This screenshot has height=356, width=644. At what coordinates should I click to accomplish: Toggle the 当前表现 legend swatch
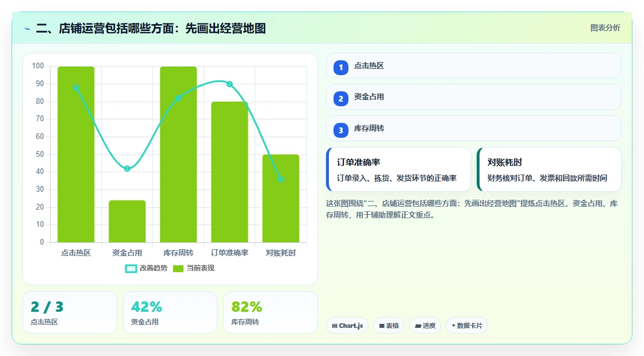(178, 269)
